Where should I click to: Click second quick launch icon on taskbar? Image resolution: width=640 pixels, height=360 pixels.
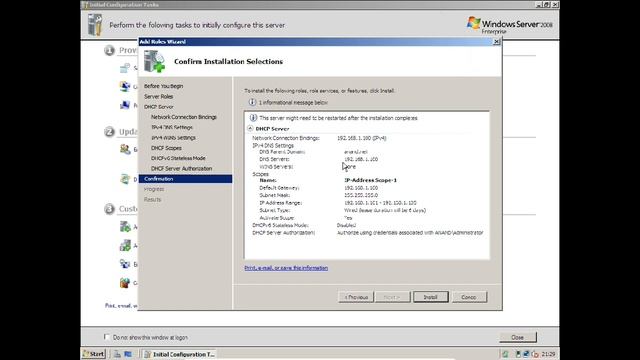pyautogui.click(x=128, y=354)
